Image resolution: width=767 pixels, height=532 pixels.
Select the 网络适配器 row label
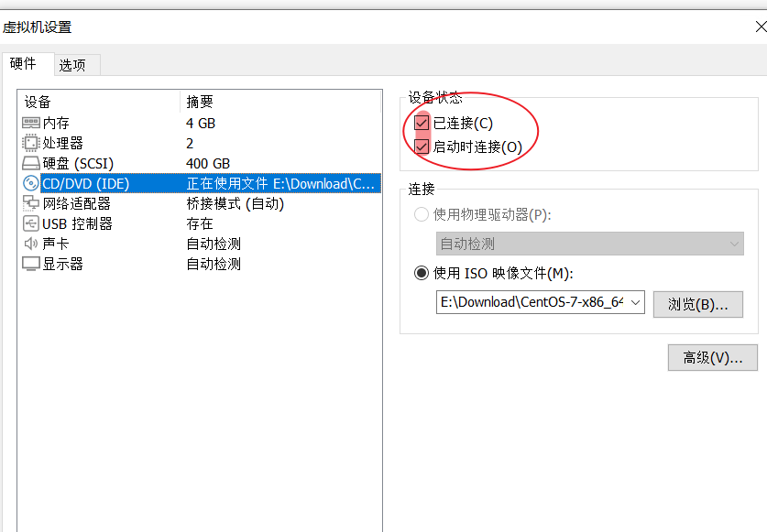(x=76, y=203)
